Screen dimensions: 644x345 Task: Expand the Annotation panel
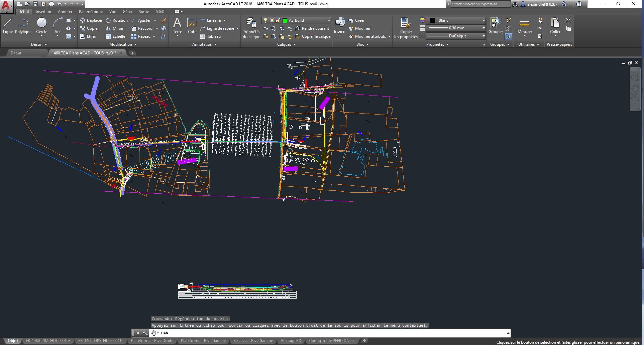(x=205, y=44)
